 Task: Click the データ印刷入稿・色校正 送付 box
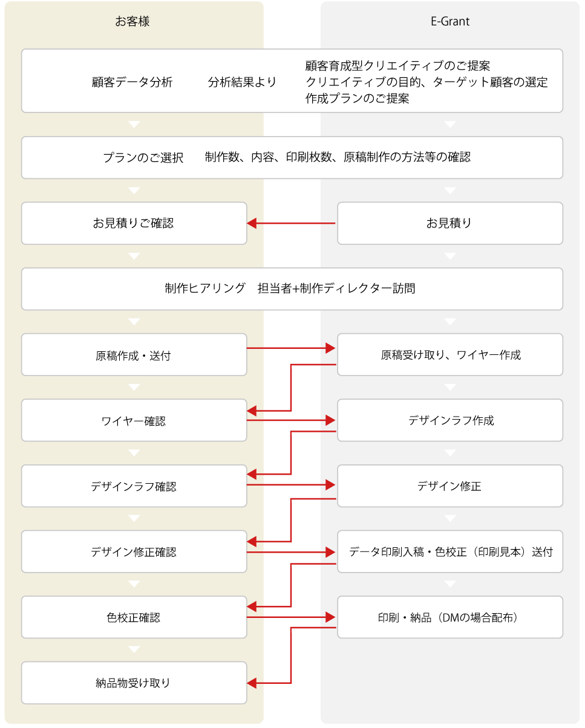point(449,552)
